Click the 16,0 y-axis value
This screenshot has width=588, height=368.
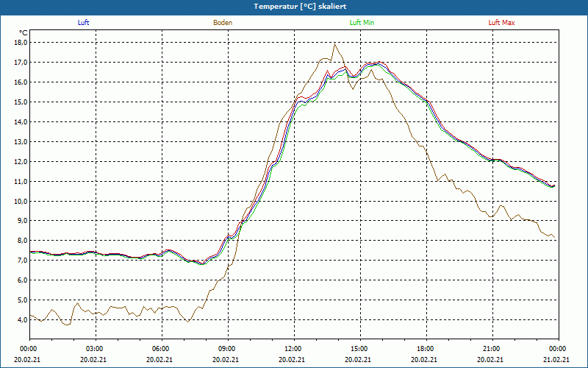(22, 82)
